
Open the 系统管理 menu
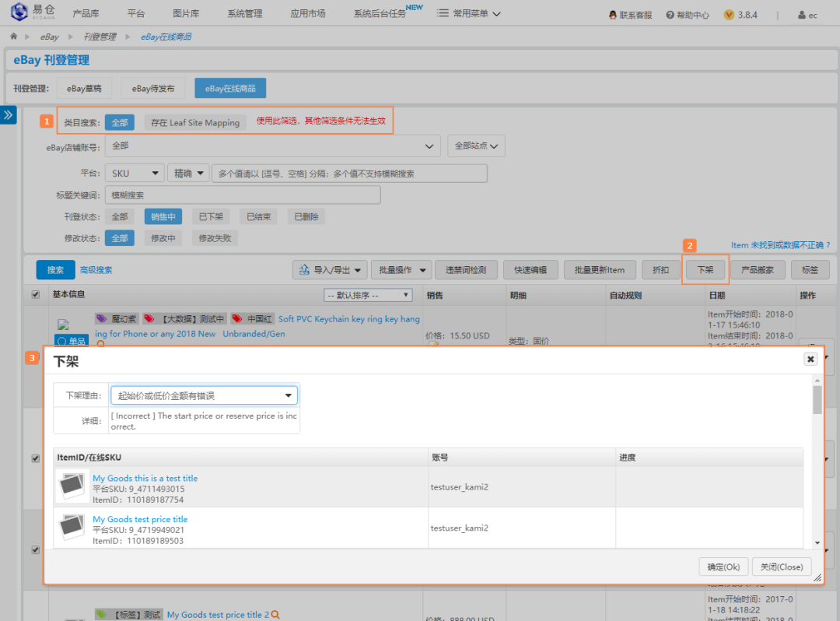pos(245,13)
